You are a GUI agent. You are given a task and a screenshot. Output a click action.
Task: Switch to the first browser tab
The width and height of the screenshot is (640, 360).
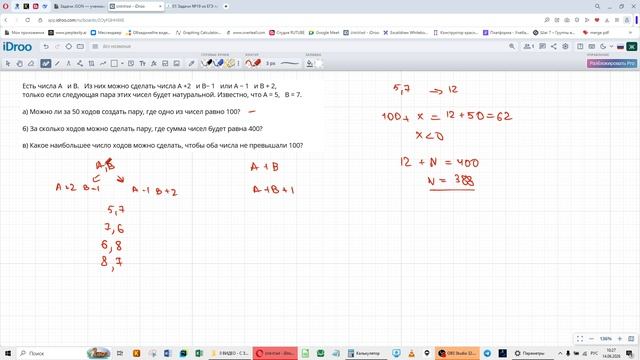click(79, 7)
